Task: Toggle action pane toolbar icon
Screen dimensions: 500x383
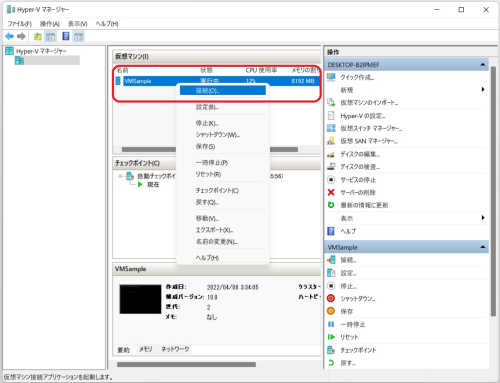Action: (x=79, y=36)
